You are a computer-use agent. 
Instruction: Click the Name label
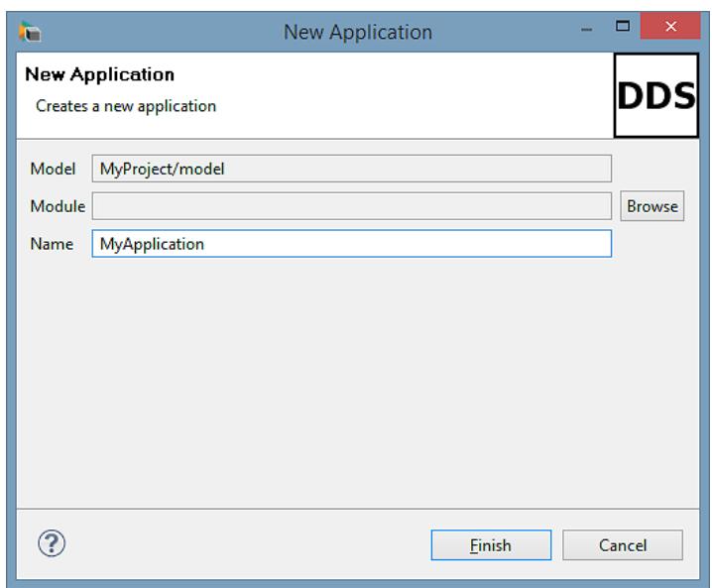(52, 244)
